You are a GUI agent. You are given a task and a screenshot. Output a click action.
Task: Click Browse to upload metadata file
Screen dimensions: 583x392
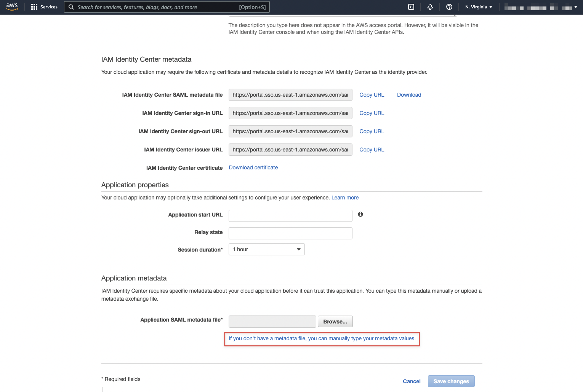pyautogui.click(x=335, y=322)
